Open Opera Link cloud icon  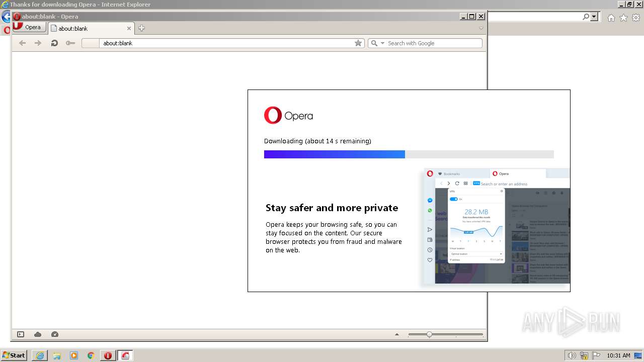tap(38, 334)
